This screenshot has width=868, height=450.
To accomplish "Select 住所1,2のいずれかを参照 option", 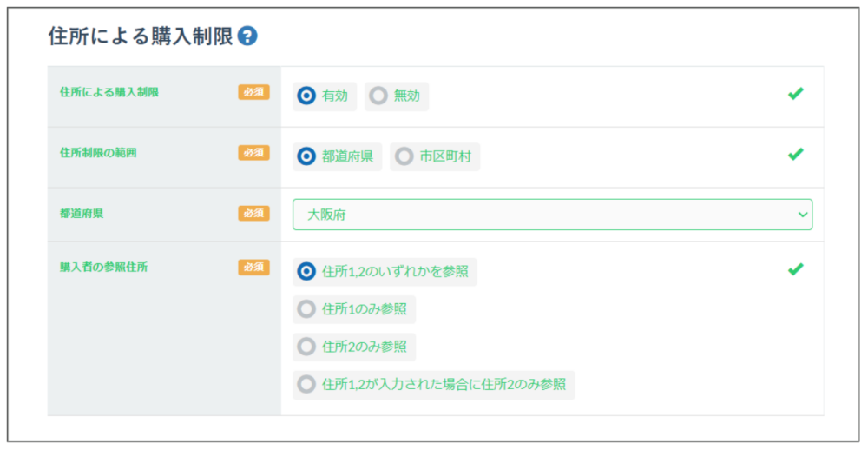I will pyautogui.click(x=306, y=272).
